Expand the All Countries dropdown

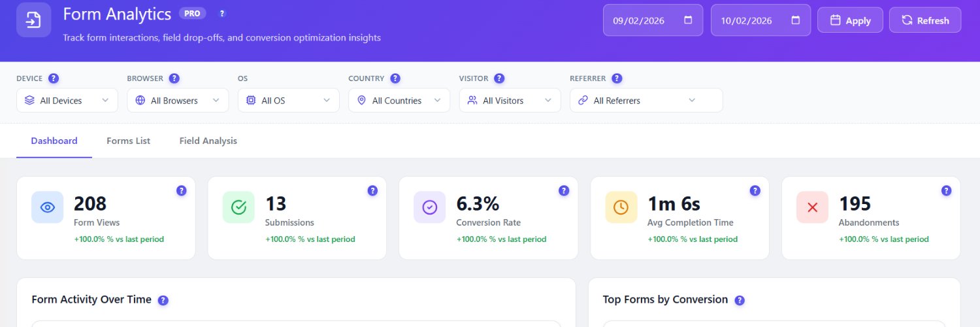(x=399, y=101)
